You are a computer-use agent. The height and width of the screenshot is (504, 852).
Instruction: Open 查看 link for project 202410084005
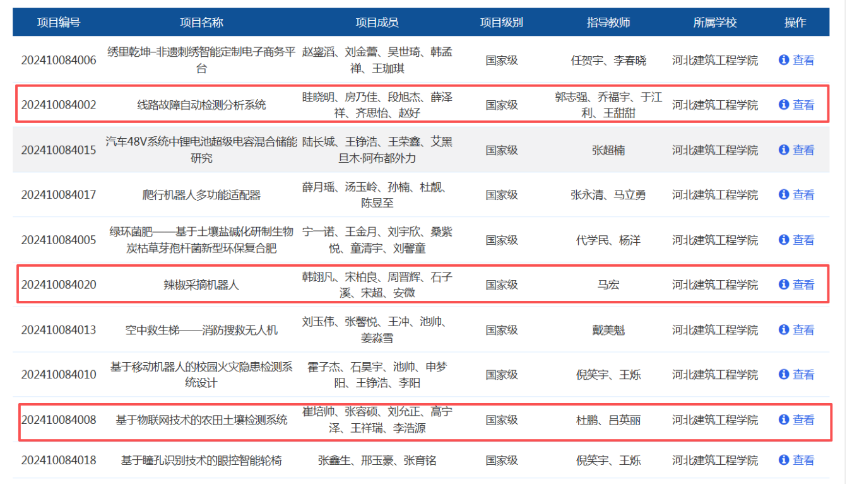click(803, 240)
